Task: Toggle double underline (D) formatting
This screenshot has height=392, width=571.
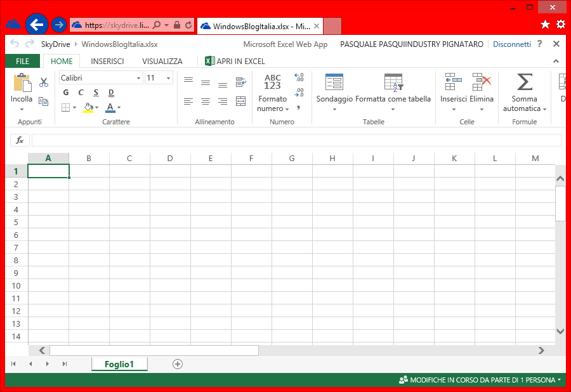Action: tap(111, 93)
